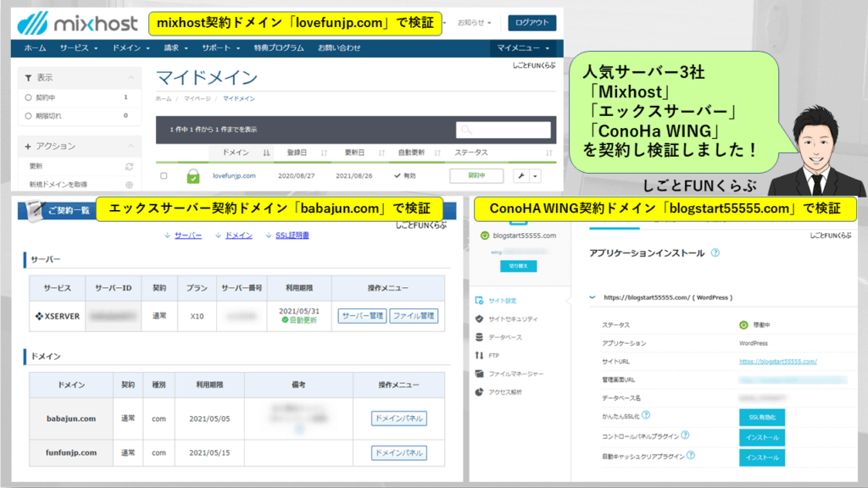The width and height of the screenshot is (868, 488).
Task: Click the help icon beside アプリケーションインストール
Action: click(x=715, y=252)
